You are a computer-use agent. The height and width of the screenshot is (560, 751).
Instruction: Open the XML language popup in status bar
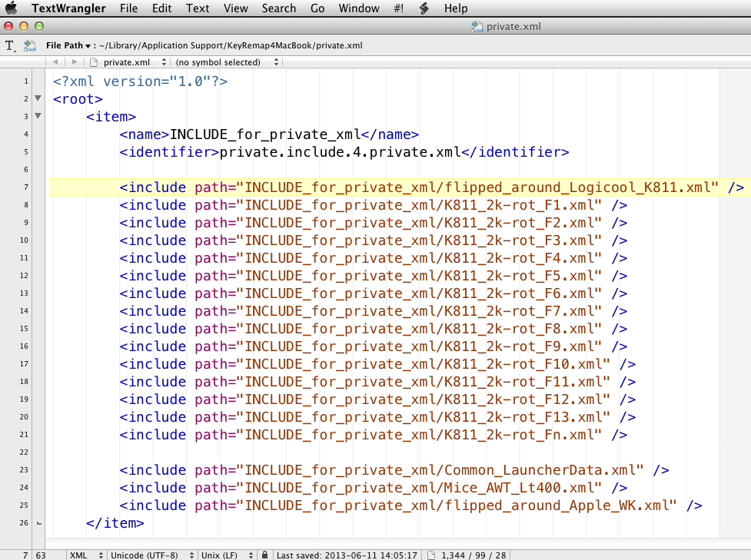click(x=86, y=555)
